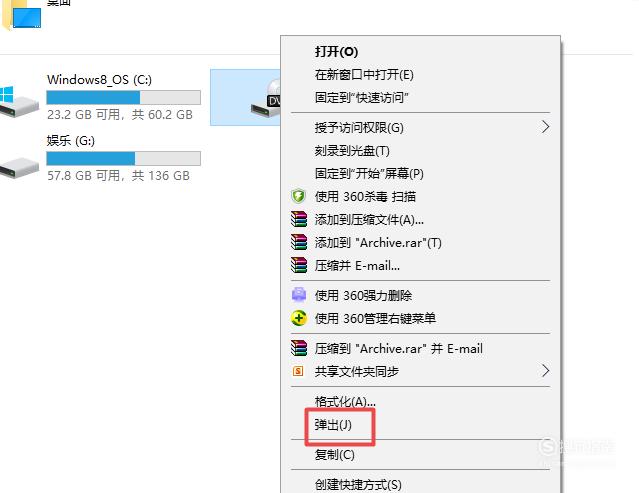
Task: Select the Windows8_OS (C:) drive icon
Action: tap(19, 102)
